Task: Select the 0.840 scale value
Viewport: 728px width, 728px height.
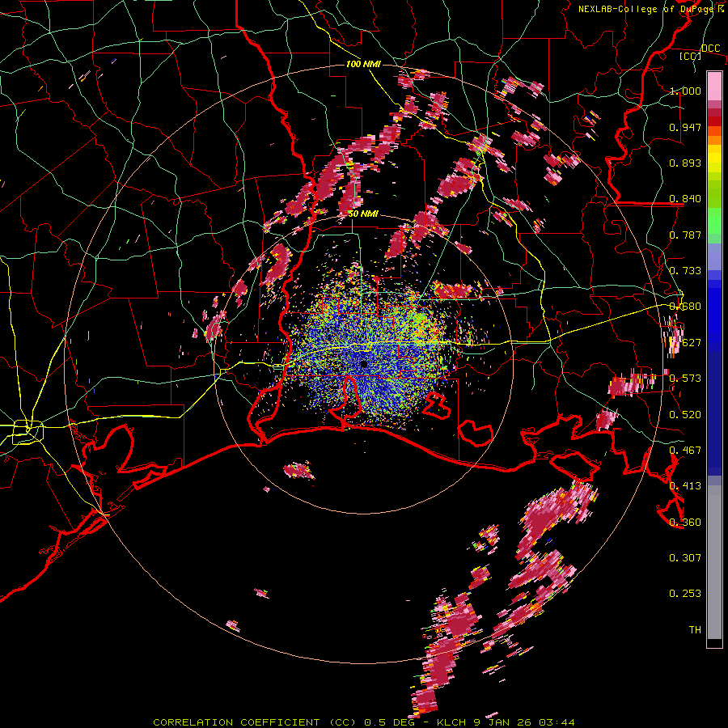Action: pos(685,199)
